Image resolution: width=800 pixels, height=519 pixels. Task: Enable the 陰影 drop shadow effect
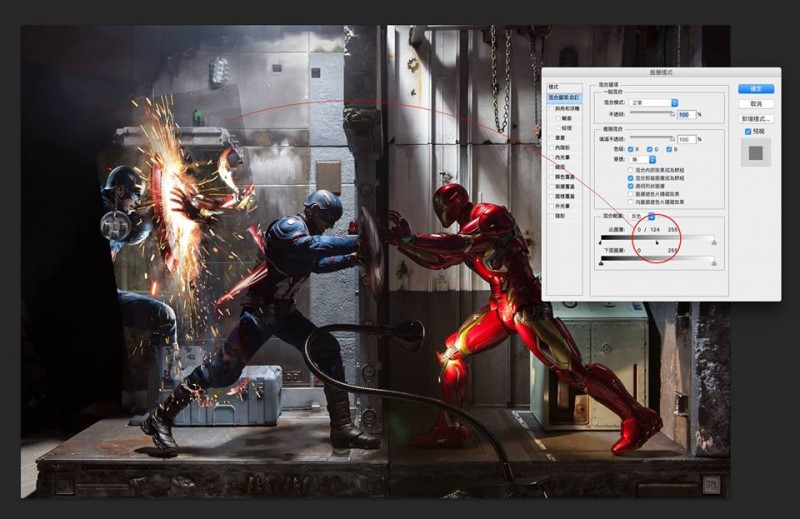tap(551, 216)
